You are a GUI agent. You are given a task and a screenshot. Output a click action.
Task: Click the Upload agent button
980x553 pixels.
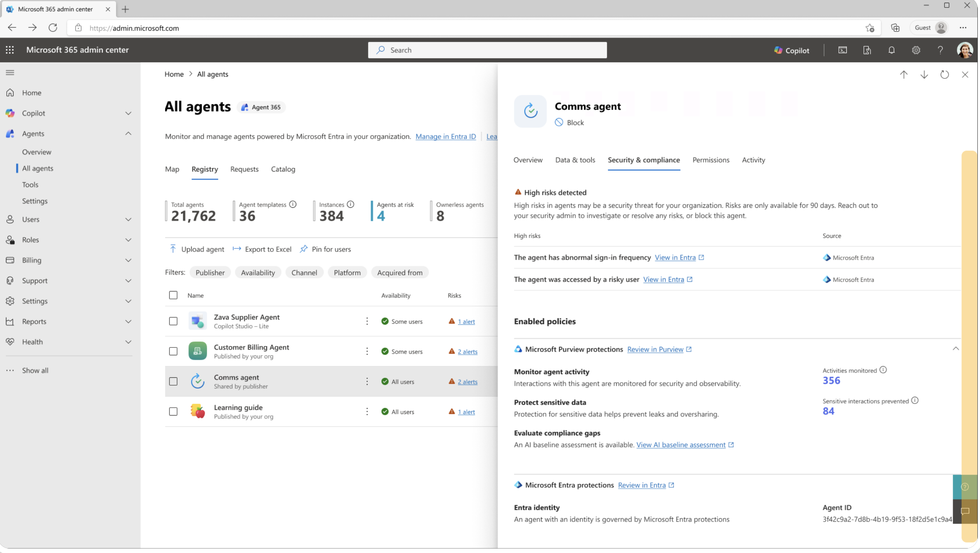pyautogui.click(x=197, y=249)
